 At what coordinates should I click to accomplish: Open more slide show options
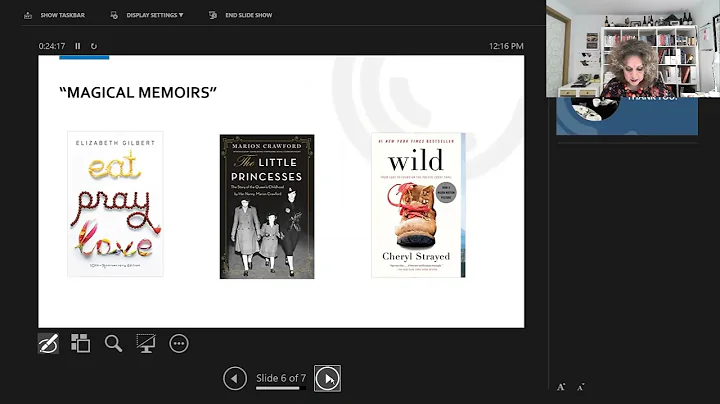click(179, 343)
